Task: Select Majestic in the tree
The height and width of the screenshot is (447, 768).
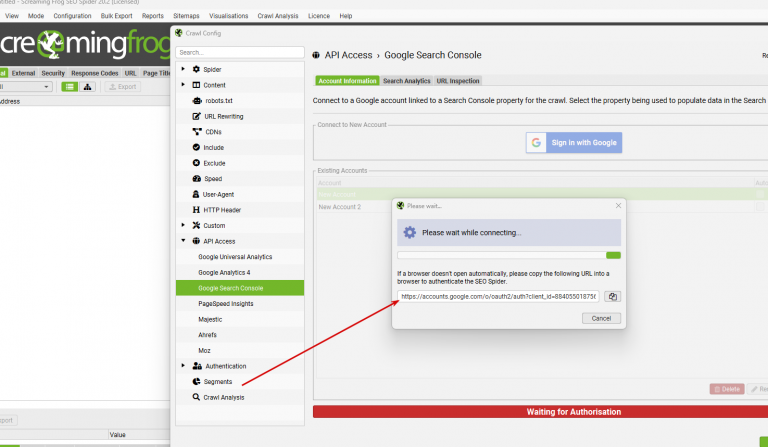Action: point(210,319)
